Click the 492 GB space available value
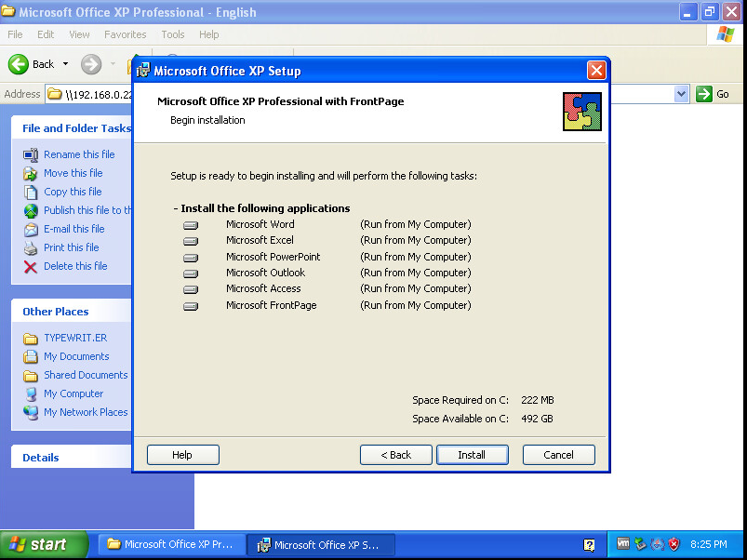The height and width of the screenshot is (560, 747). (x=537, y=419)
